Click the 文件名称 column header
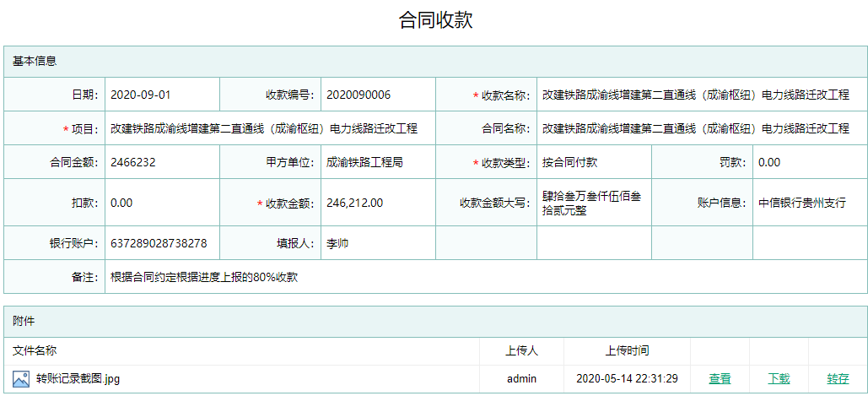This screenshot has height=396, width=868. [x=35, y=350]
